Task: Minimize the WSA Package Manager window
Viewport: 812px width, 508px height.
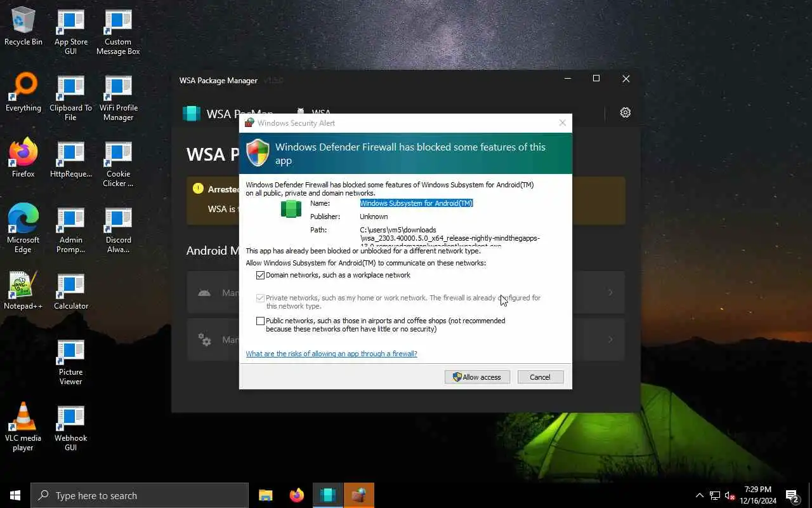Action: (568, 79)
